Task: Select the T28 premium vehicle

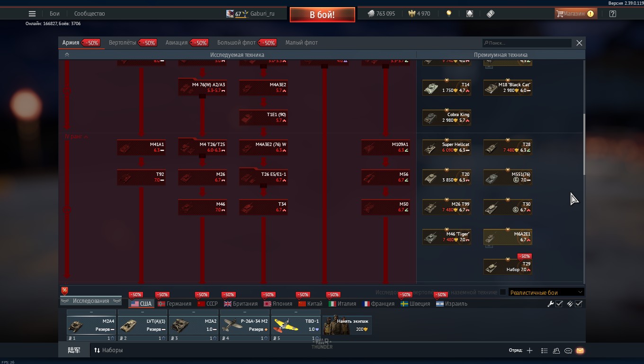Action: click(x=508, y=147)
